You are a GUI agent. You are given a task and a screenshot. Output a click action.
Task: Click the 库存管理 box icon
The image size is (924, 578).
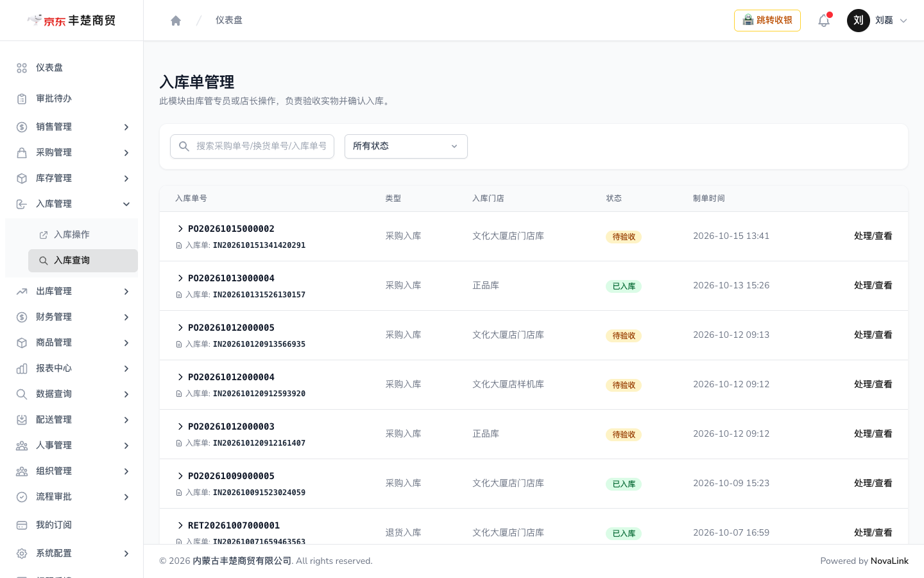click(x=22, y=179)
